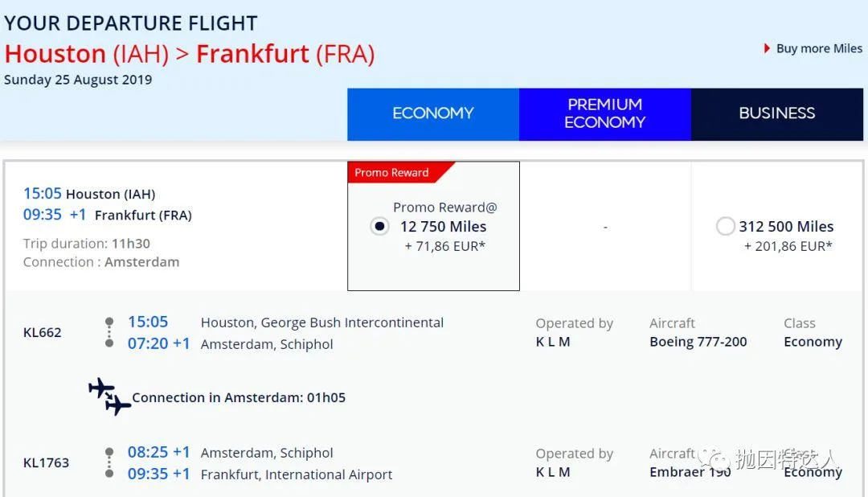The width and height of the screenshot is (868, 497).
Task: Click flight number KL1763
Action: point(47,462)
